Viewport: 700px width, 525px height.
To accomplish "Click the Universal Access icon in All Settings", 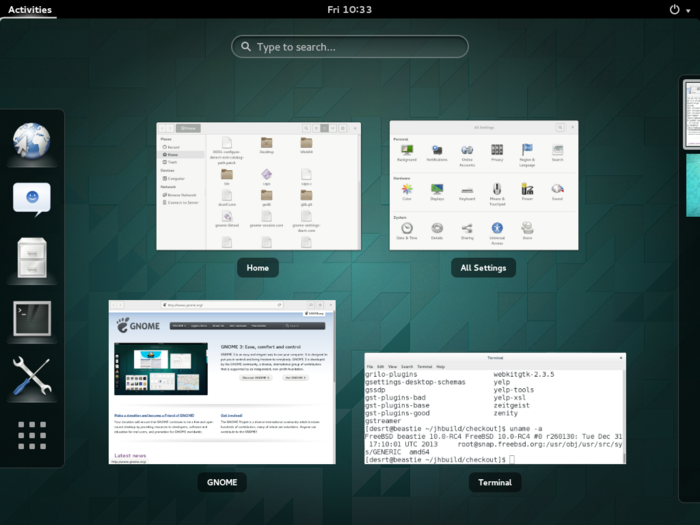I will pos(497,230).
